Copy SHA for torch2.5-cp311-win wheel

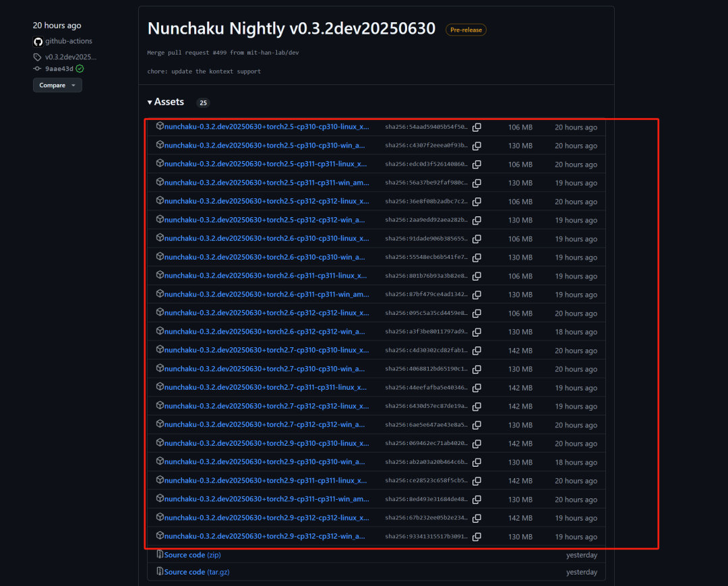click(x=477, y=183)
